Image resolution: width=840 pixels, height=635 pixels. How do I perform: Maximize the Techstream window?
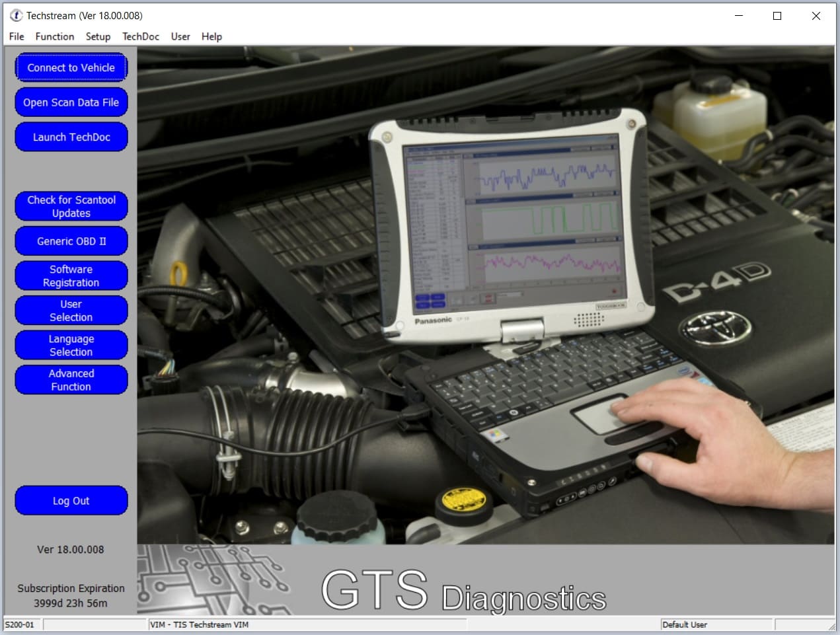click(777, 16)
